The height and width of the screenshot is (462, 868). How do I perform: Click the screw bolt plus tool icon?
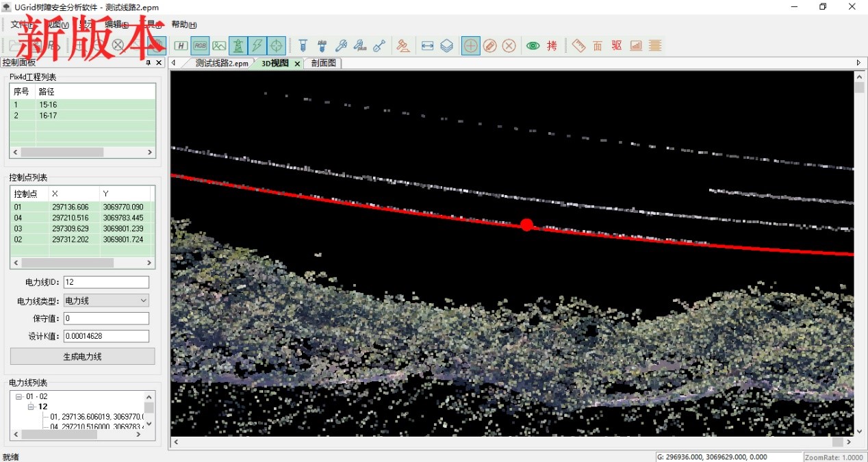tap(322, 46)
